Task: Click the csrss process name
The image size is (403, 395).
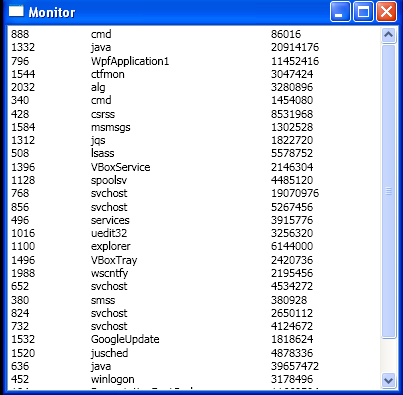Action: click(x=103, y=114)
